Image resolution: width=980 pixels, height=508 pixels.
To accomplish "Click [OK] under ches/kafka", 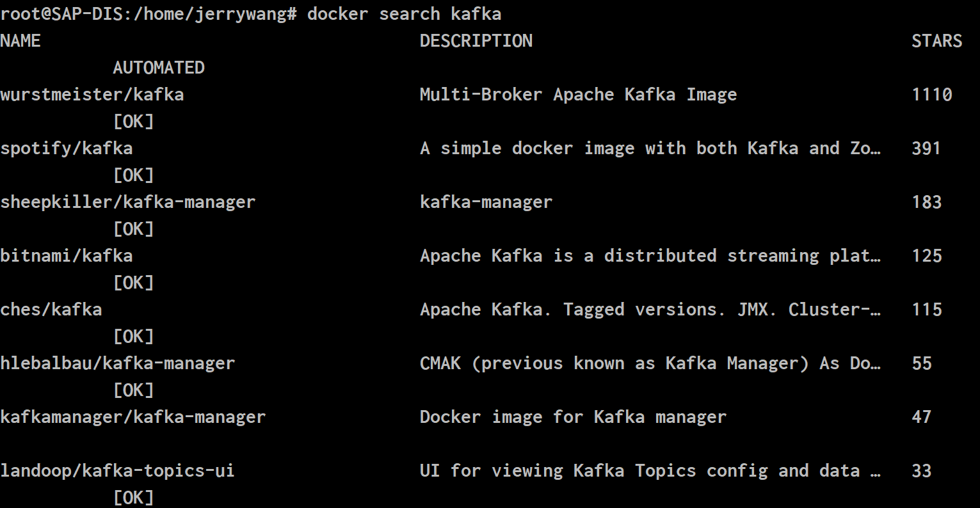I will point(133,337).
